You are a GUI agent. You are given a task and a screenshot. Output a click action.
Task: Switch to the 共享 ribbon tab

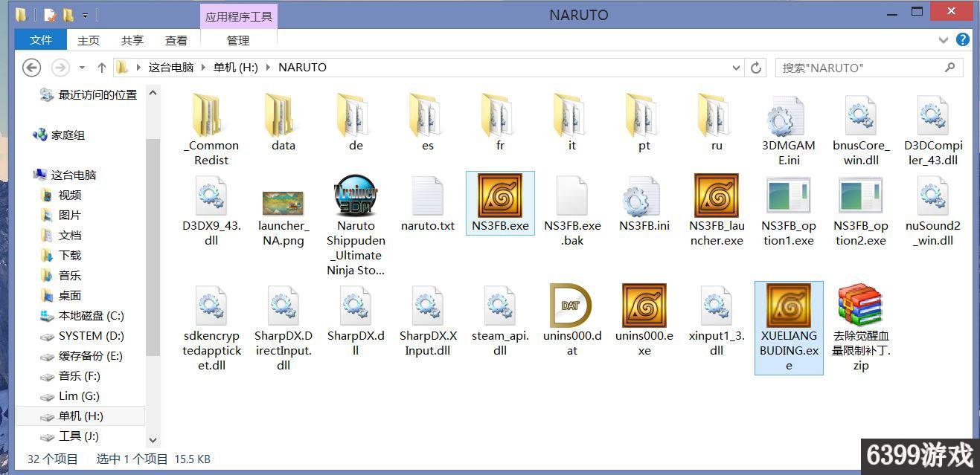(132, 40)
